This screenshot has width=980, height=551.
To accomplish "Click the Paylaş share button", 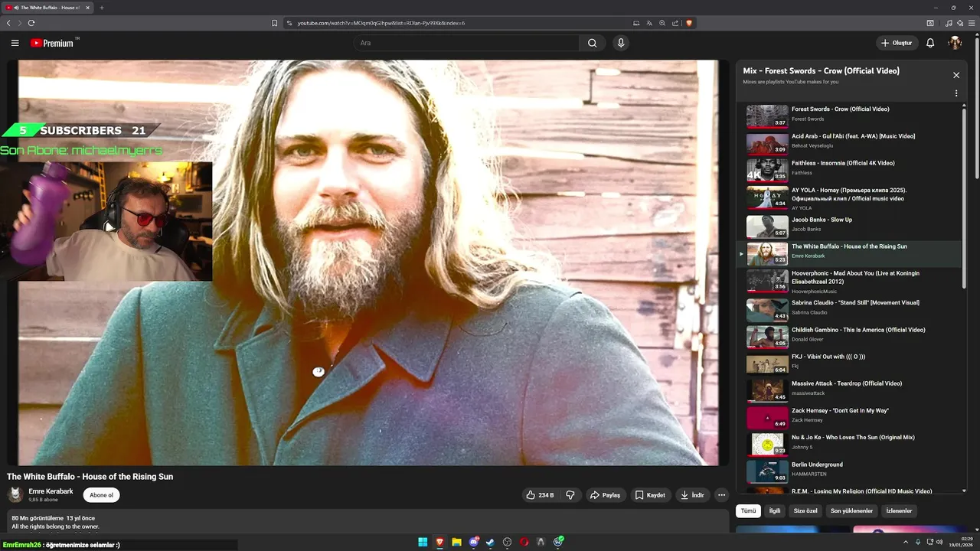I will 605,495.
